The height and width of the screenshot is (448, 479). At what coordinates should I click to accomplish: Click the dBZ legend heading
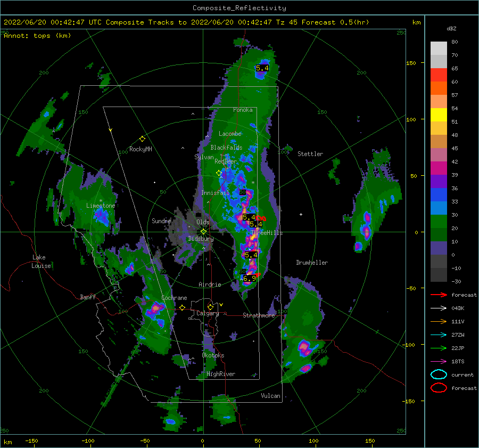451,29
